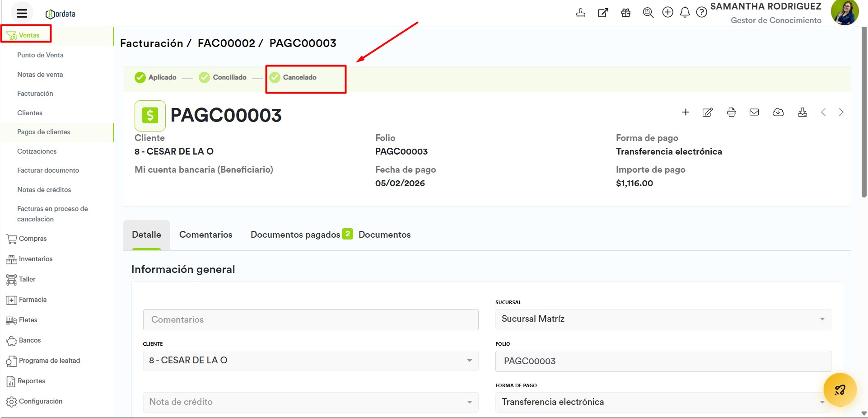Open Cotizaciones in sidebar
This screenshot has height=418, width=868.
tap(37, 151)
